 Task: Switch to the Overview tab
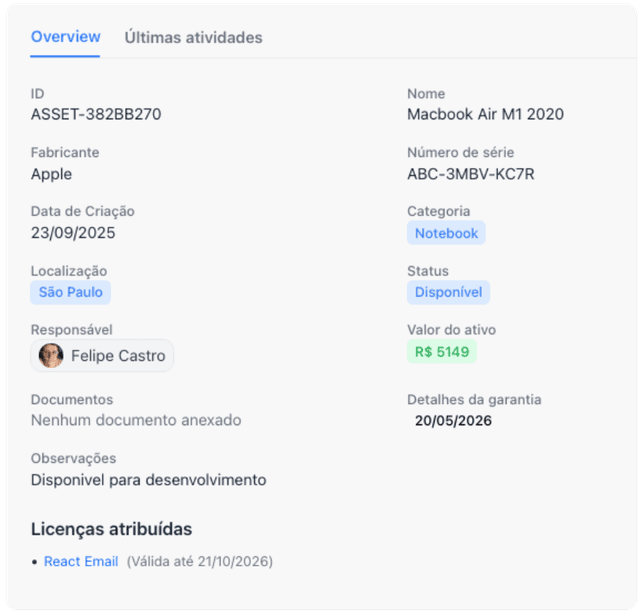point(65,37)
